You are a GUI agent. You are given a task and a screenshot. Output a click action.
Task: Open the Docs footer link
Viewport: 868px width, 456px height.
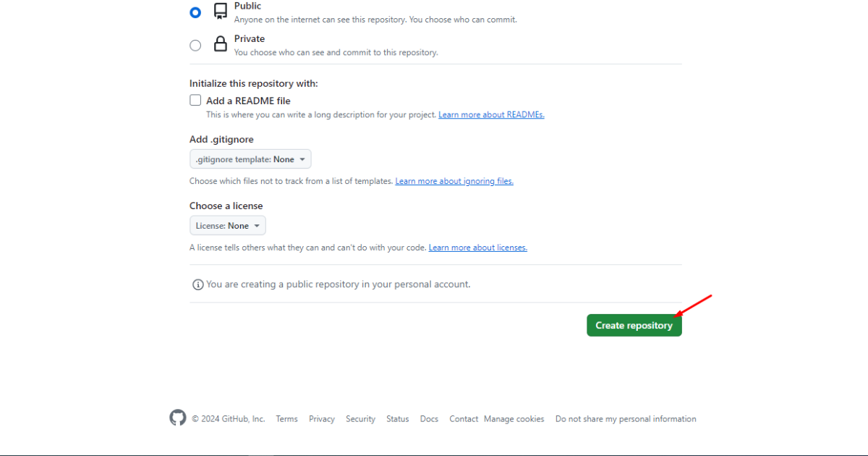[429, 419]
